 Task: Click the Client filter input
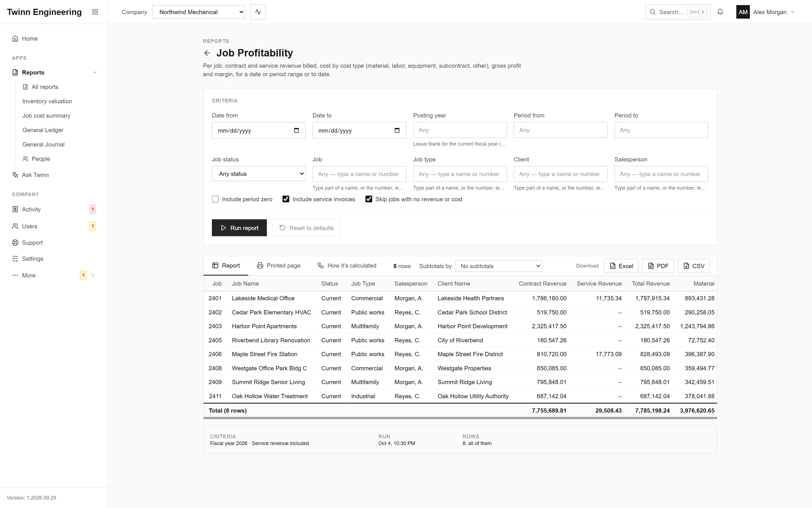(560, 174)
